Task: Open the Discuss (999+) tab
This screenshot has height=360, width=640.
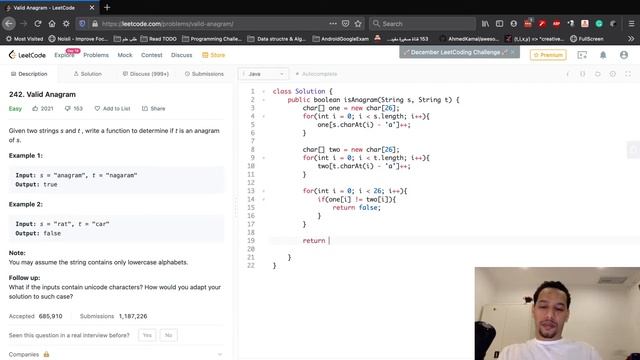Action: click(146, 74)
